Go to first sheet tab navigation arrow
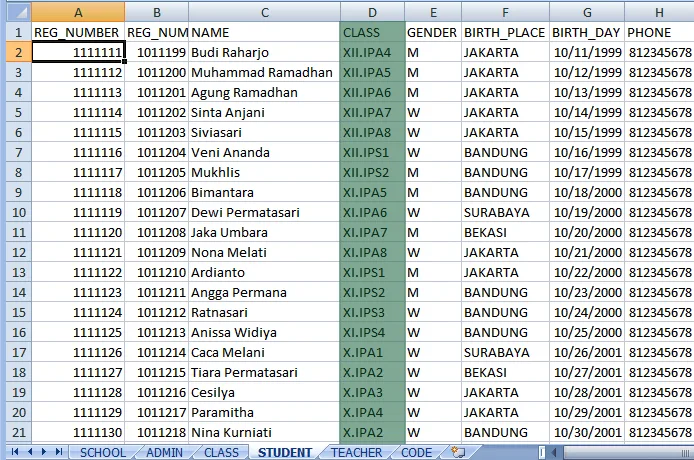The height and width of the screenshot is (460, 694). [x=15, y=452]
